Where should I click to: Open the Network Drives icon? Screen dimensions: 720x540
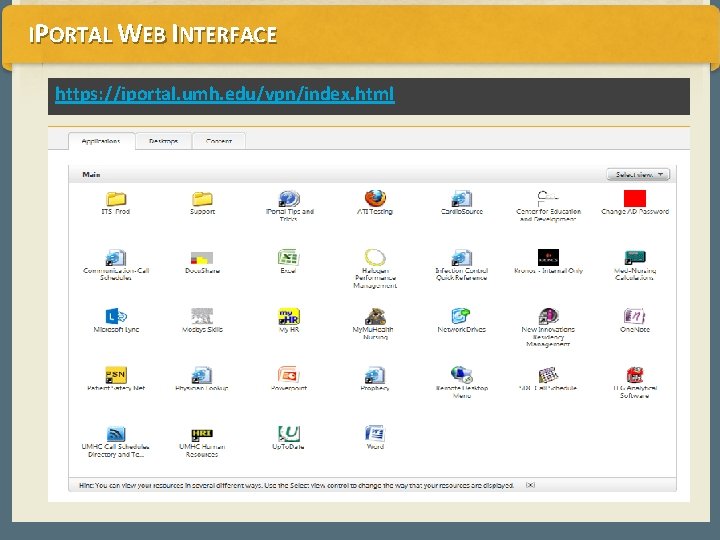[461, 316]
